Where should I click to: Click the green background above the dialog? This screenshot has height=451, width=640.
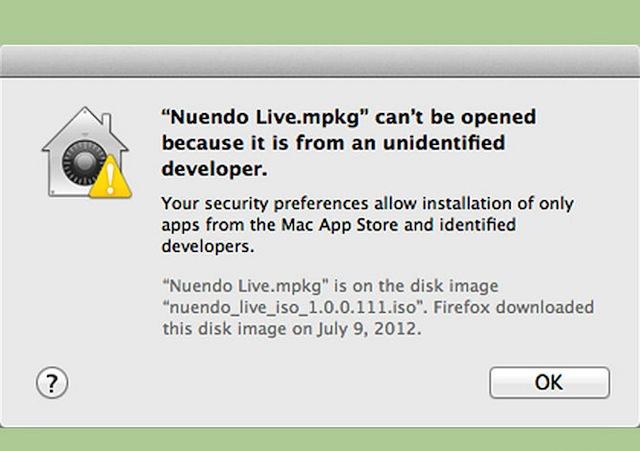click(x=320, y=21)
